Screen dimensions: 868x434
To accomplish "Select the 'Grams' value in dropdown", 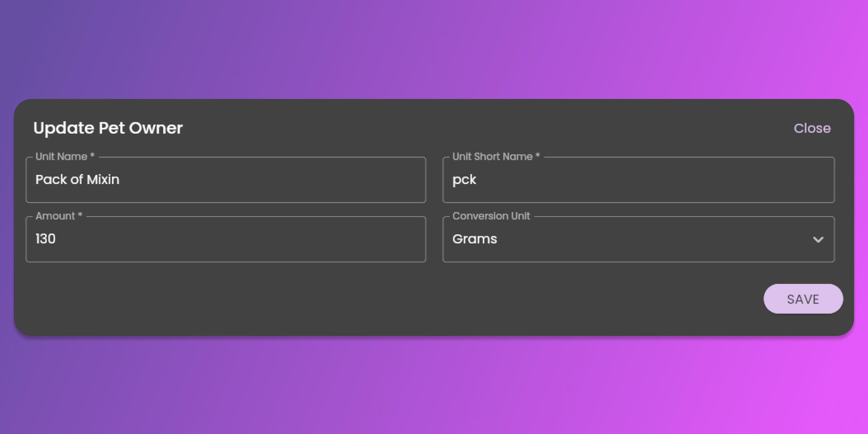I will [x=474, y=239].
